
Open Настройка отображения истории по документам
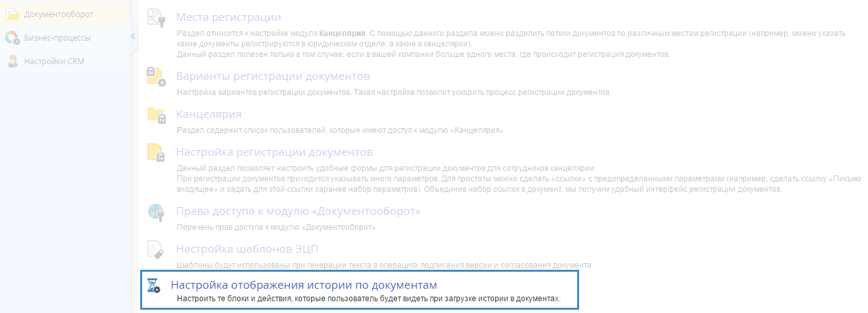[x=304, y=285]
